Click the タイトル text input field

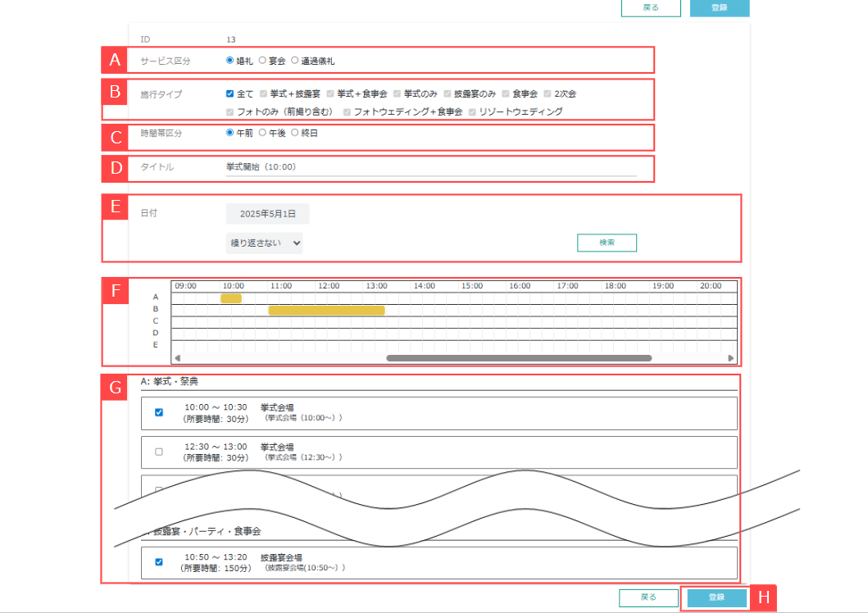pyautogui.click(x=430, y=167)
